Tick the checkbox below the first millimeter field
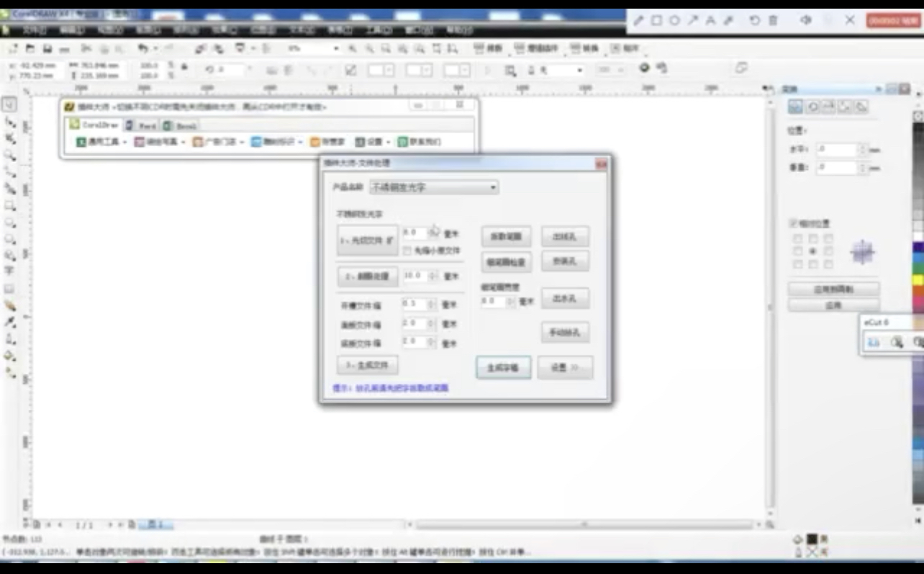Image resolution: width=924 pixels, height=574 pixels. (x=407, y=251)
